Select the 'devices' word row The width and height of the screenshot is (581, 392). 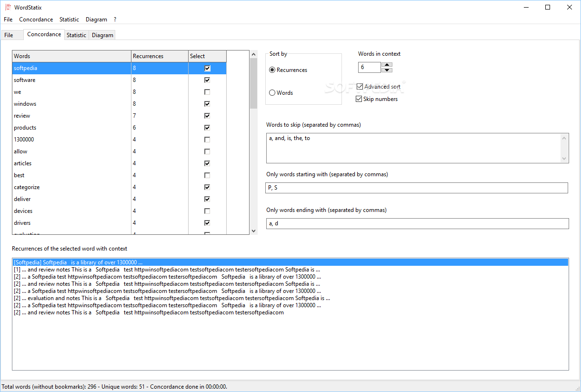(119, 211)
